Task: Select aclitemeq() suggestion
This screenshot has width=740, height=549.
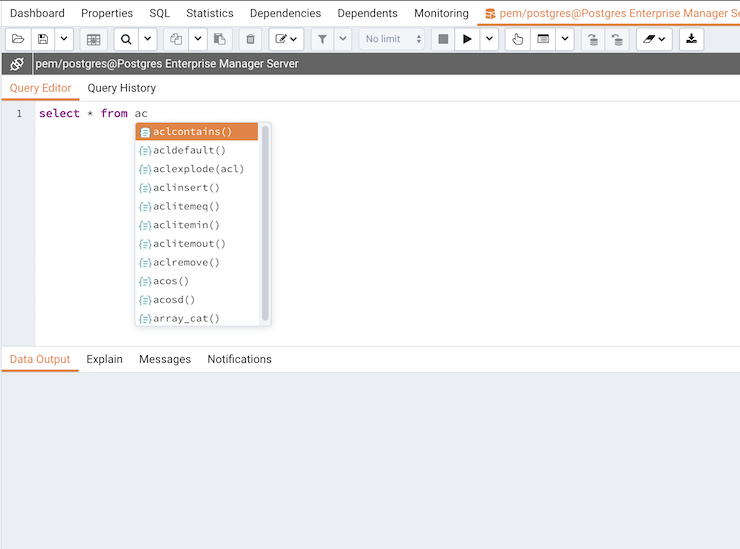Action: pos(197,206)
